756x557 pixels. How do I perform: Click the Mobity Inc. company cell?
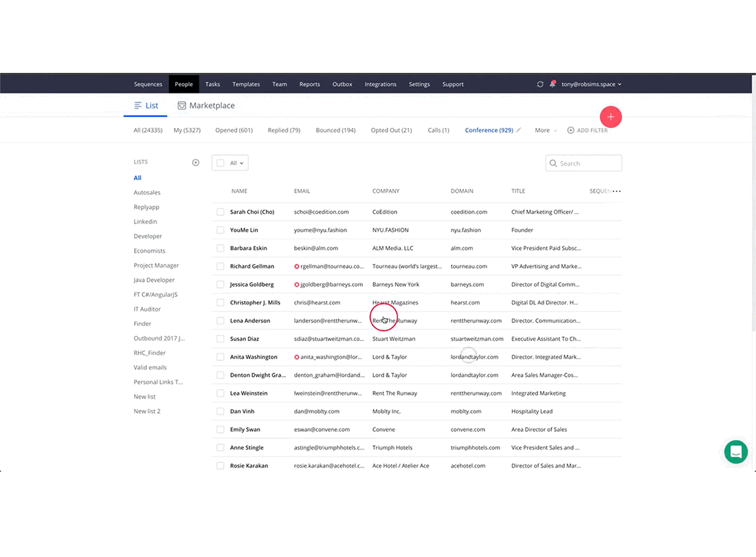pyautogui.click(x=387, y=411)
